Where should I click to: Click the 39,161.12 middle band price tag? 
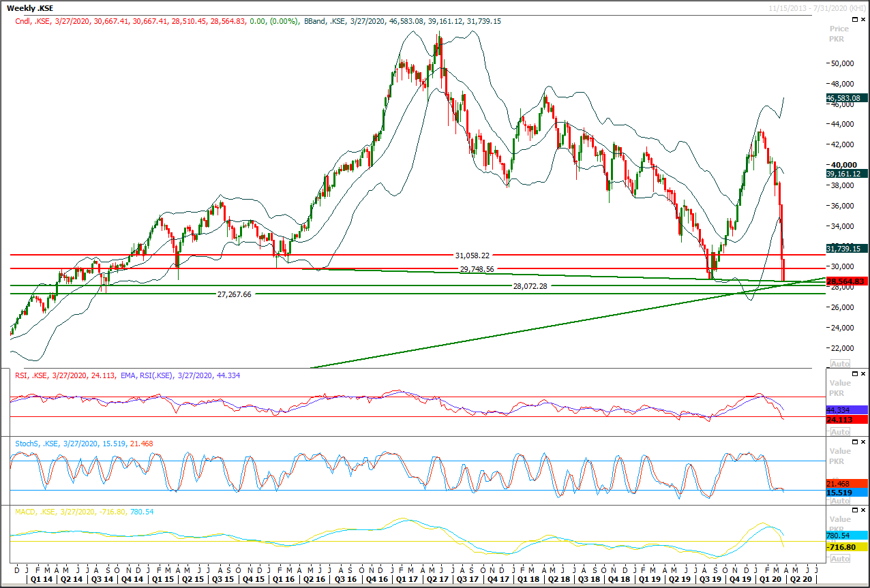(845, 174)
